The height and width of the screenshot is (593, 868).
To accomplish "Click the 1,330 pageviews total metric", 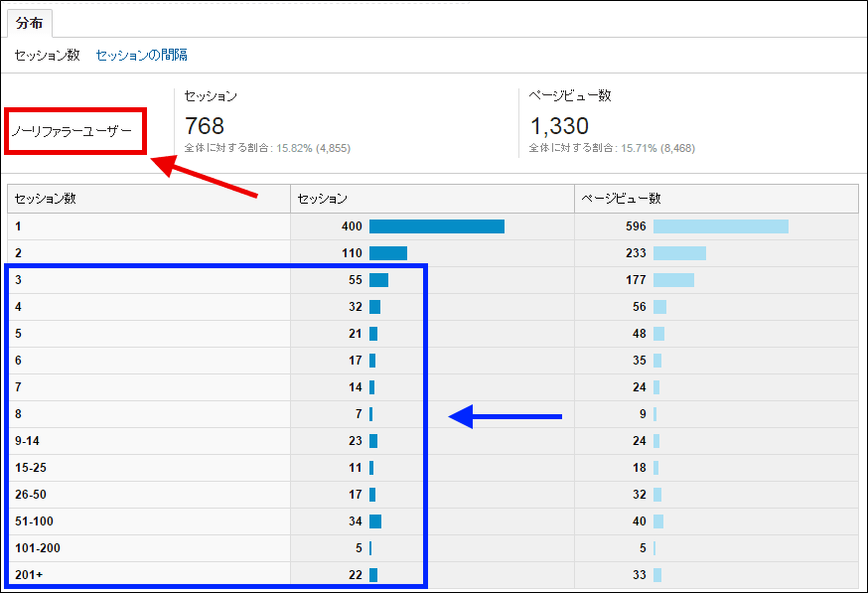I will [x=559, y=126].
